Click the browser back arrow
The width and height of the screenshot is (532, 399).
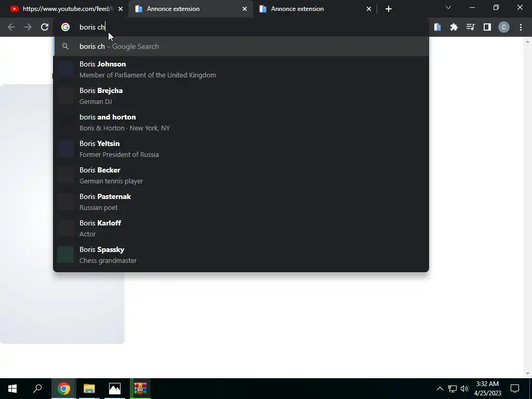point(11,27)
